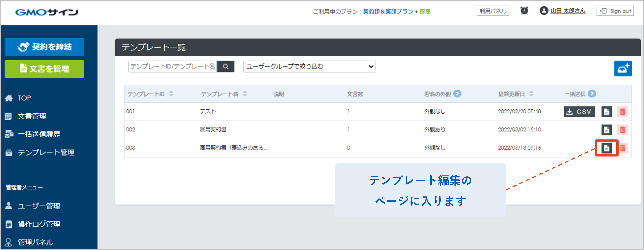Click help icon next to 一括送信
This screenshot has width=644, height=250.
[592, 94]
